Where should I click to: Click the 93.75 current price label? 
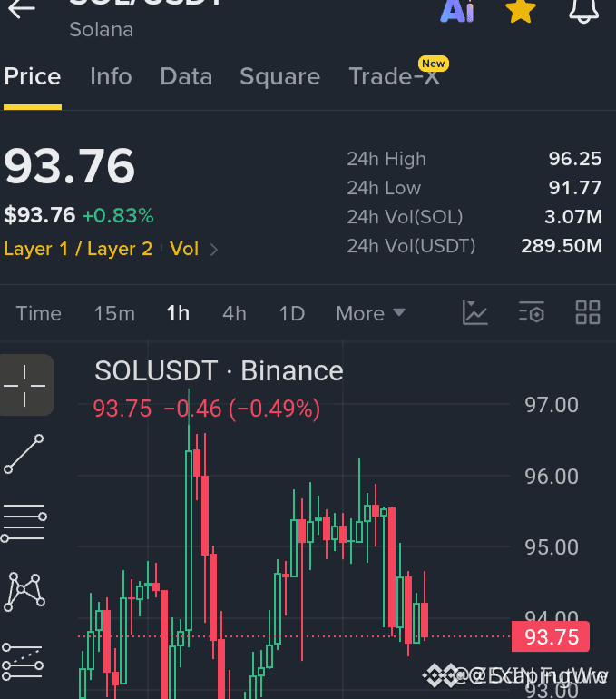point(551,636)
